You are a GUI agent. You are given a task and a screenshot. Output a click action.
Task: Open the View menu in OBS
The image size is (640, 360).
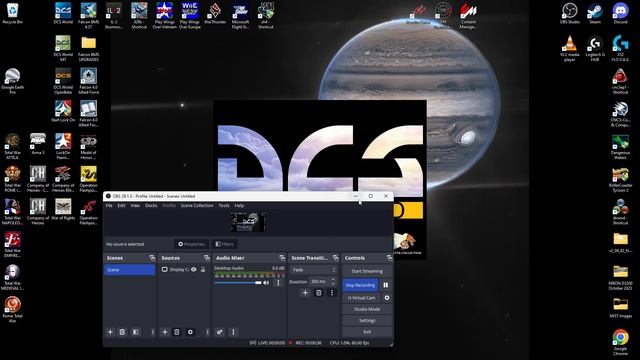(135, 205)
